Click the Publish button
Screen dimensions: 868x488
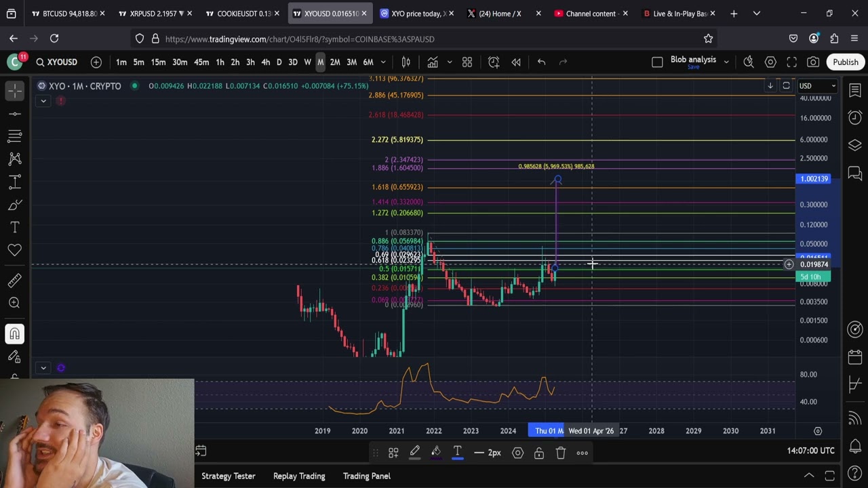(846, 62)
